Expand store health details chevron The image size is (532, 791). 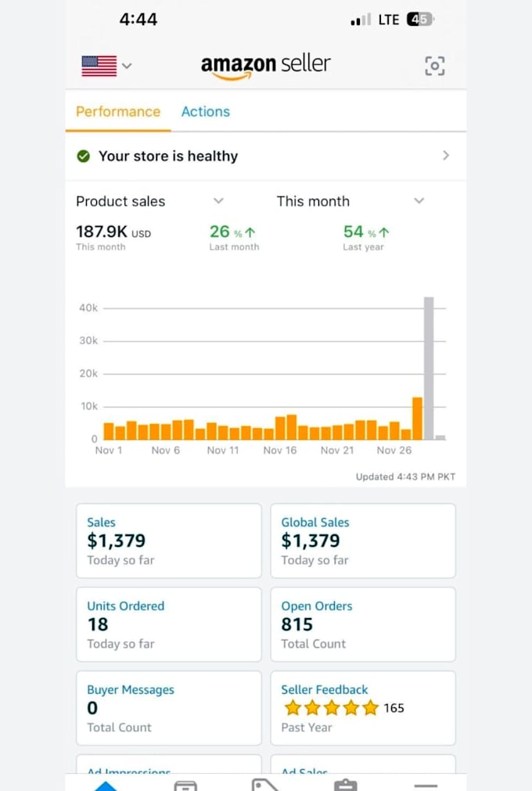[446, 156]
